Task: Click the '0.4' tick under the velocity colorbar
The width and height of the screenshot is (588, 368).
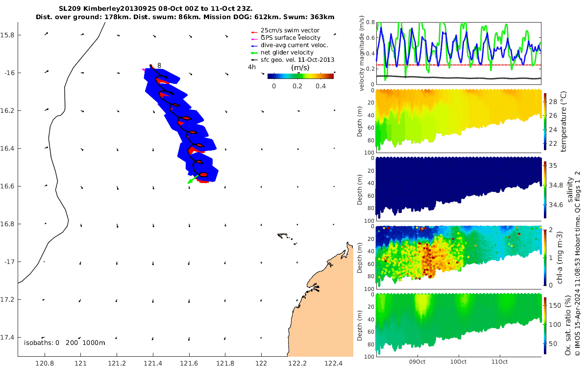Action: [319, 86]
